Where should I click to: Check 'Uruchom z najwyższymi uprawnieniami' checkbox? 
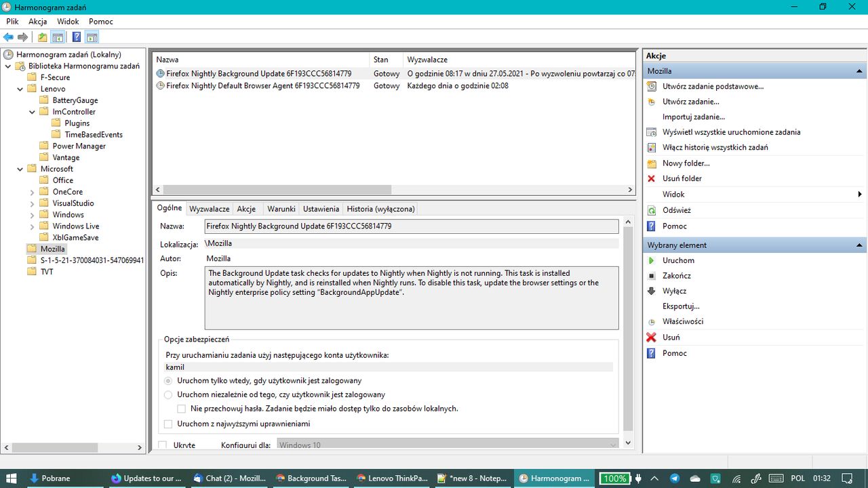pyautogui.click(x=169, y=424)
